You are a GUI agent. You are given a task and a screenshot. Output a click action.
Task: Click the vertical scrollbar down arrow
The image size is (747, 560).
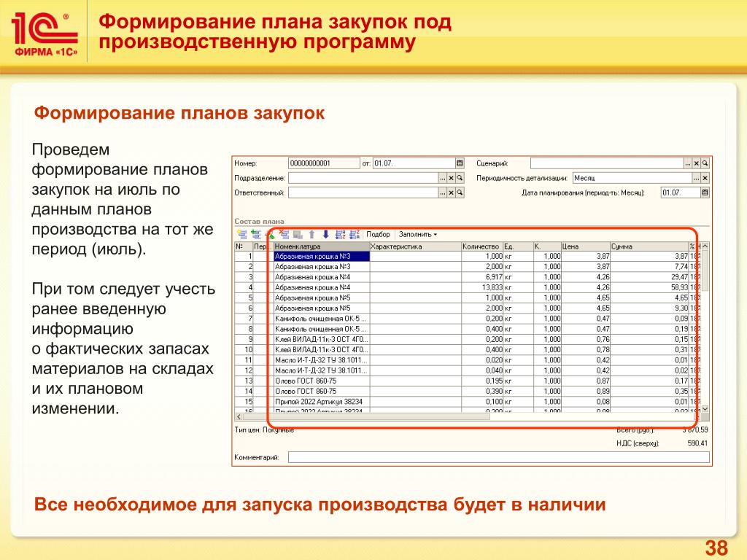point(705,408)
